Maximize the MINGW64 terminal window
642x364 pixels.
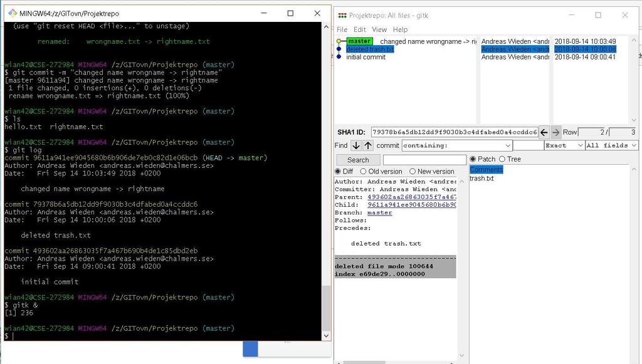click(x=290, y=13)
